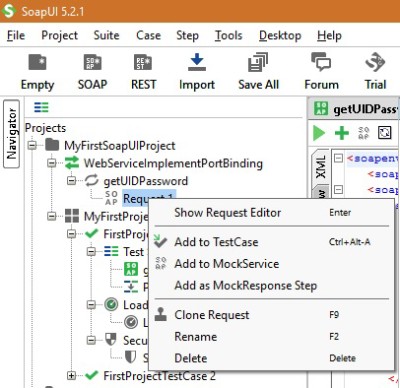Choose Delete in context menu

[x=271, y=358]
